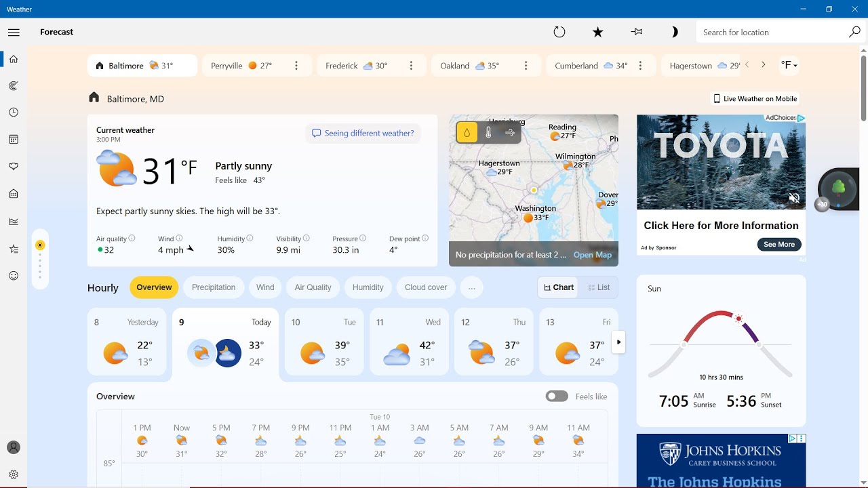Open the Monthly calendar sidebar icon
This screenshot has width=868, height=488.
coord(14,140)
